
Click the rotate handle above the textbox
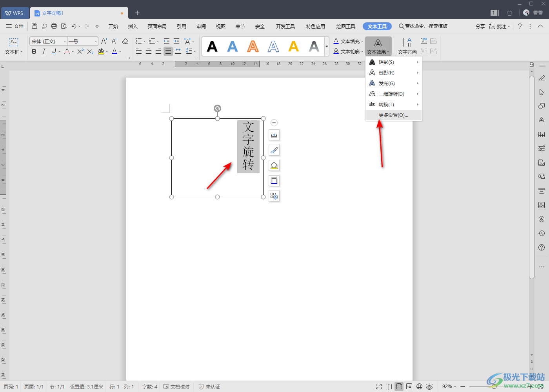[x=217, y=109]
